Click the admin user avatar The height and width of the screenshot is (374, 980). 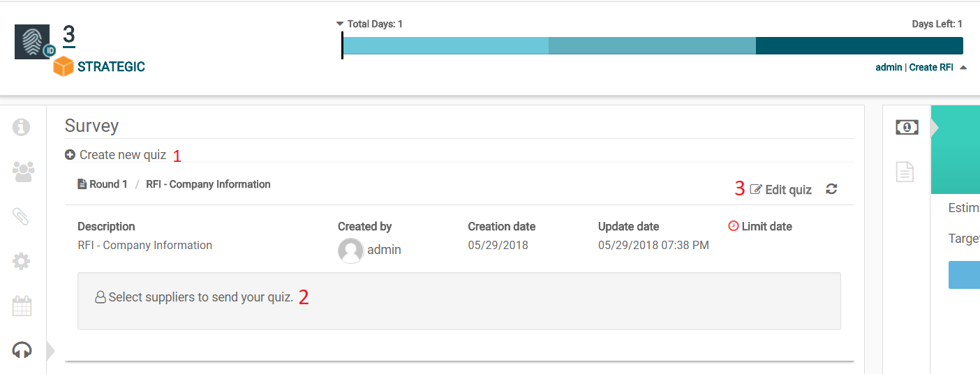[x=350, y=250]
